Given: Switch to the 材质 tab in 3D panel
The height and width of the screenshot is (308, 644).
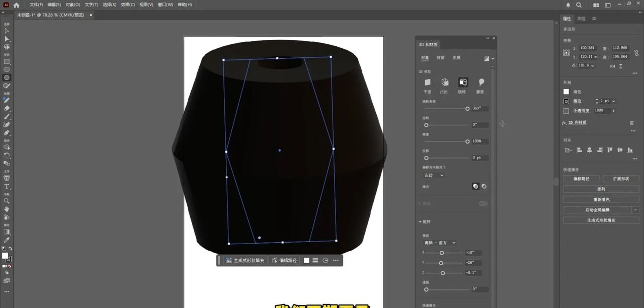Looking at the screenshot, I should pos(441,58).
